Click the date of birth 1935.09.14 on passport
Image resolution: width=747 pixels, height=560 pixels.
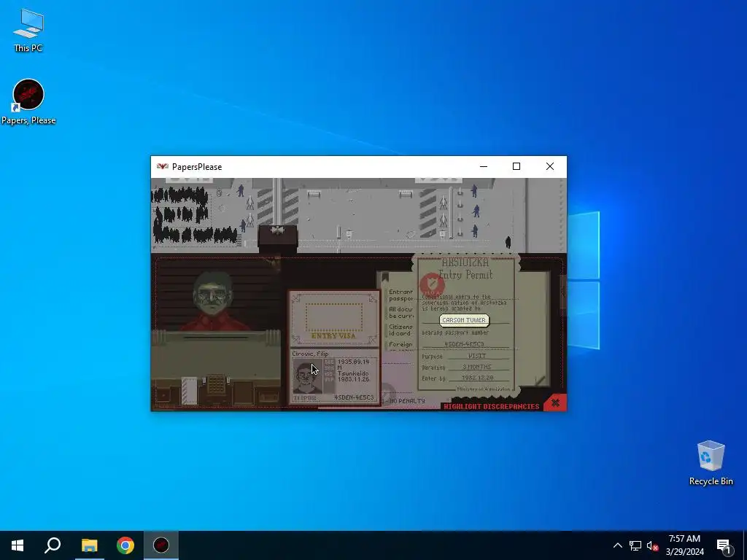point(353,362)
